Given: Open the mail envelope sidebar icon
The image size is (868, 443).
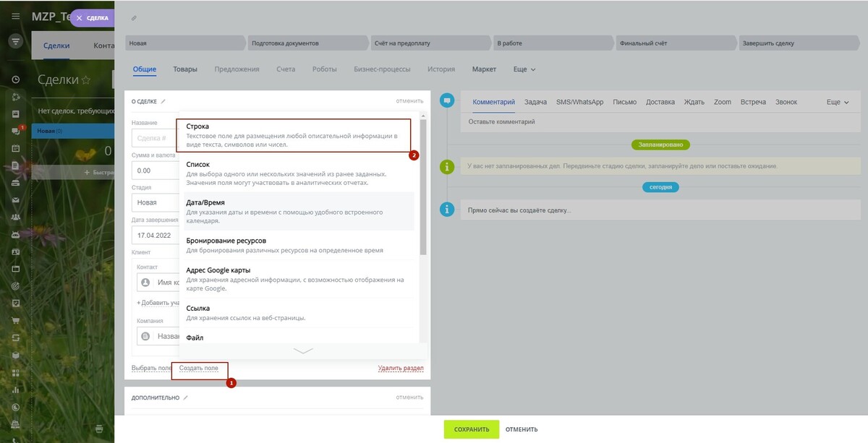Looking at the screenshot, I should click(x=15, y=199).
